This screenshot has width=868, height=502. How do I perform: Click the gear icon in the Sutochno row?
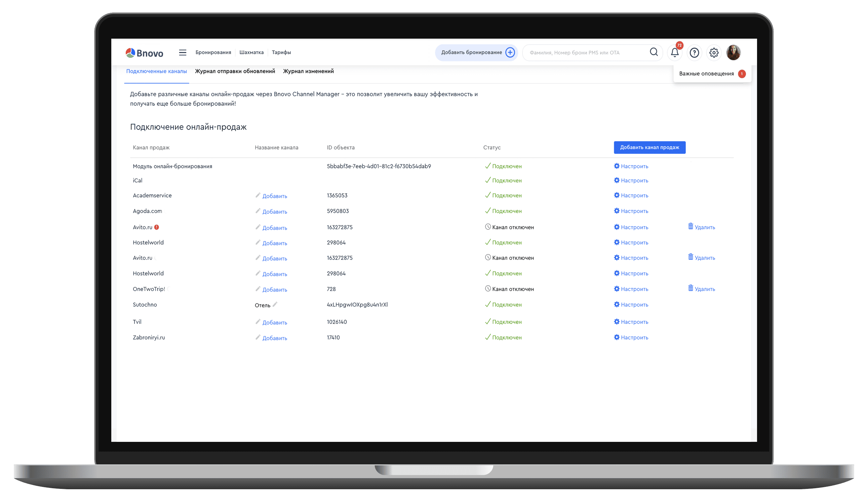click(x=617, y=304)
